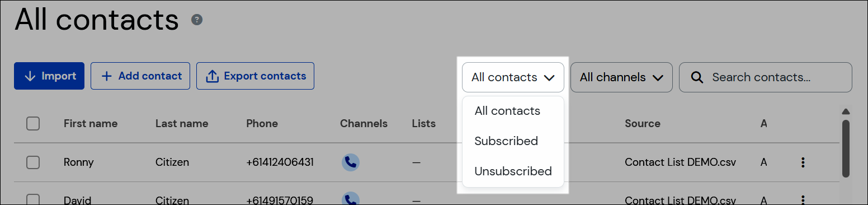
Task: Click the phone channel icon for Ronny
Action: 351,162
